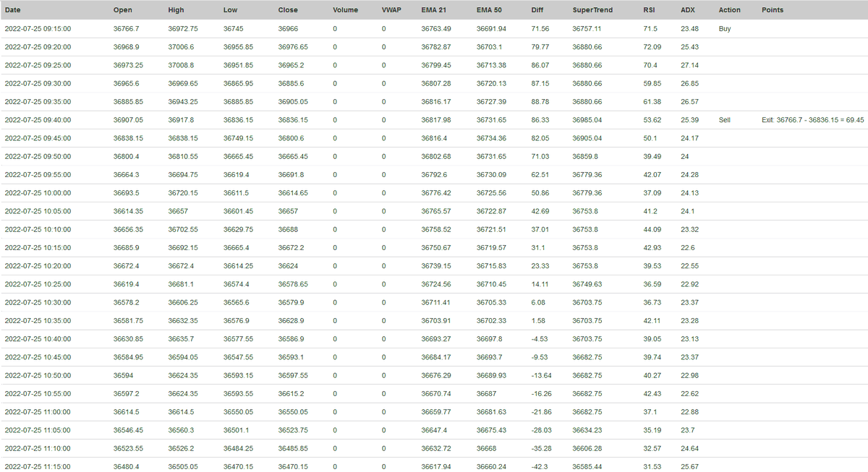Image resolution: width=868 pixels, height=472 pixels.
Task: Select the 2022-07-25 10:00:00 date cell
Action: point(38,193)
